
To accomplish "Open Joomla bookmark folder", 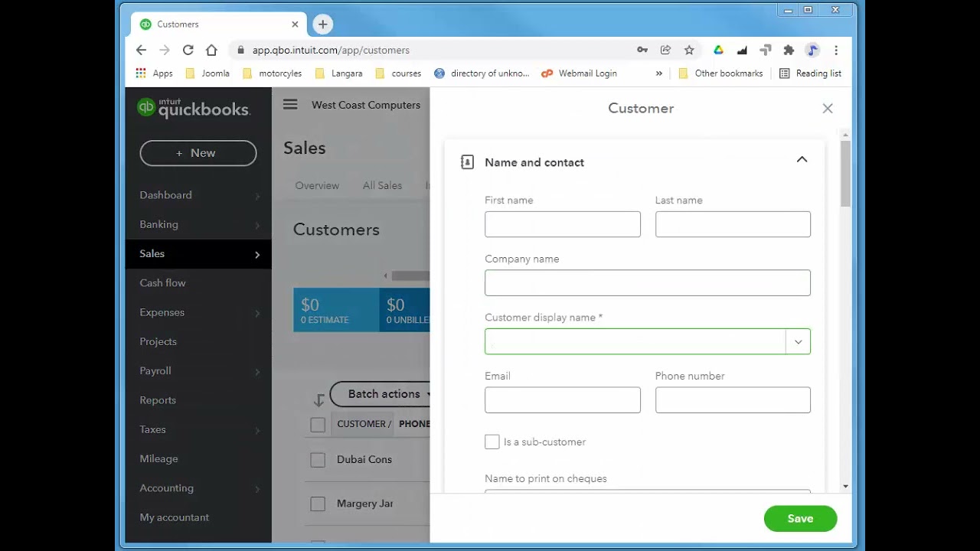I will (x=208, y=73).
